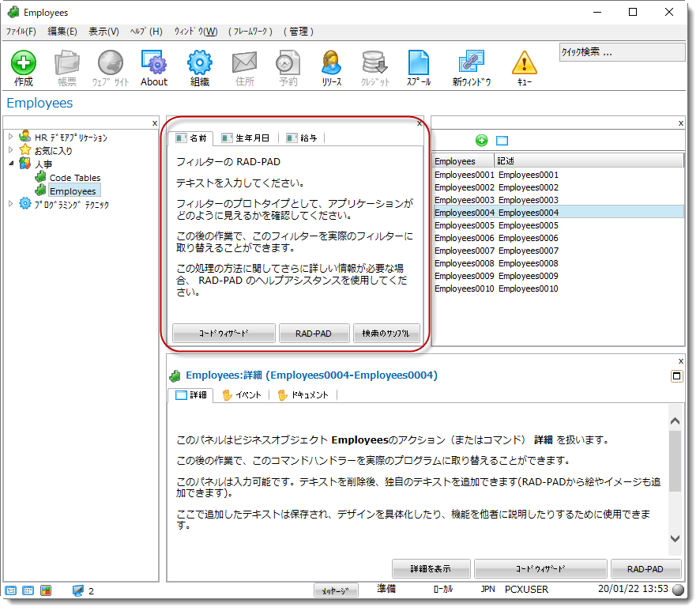The height and width of the screenshot is (611, 700).
Task: Click the filter pane コードウィザード button
Action: (x=224, y=334)
